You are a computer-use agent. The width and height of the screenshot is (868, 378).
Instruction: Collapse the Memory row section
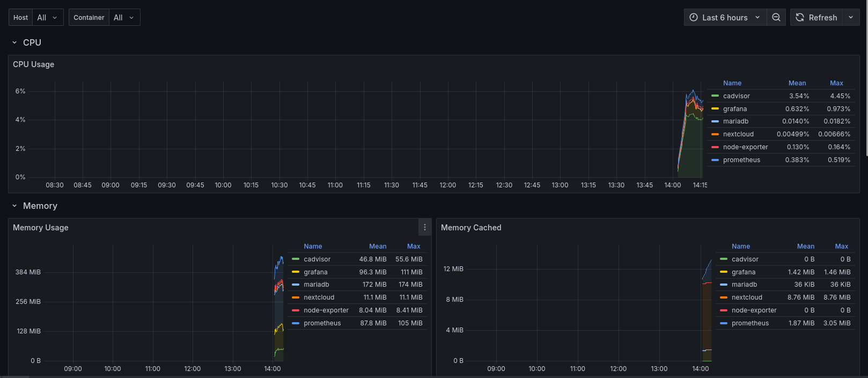tap(14, 206)
